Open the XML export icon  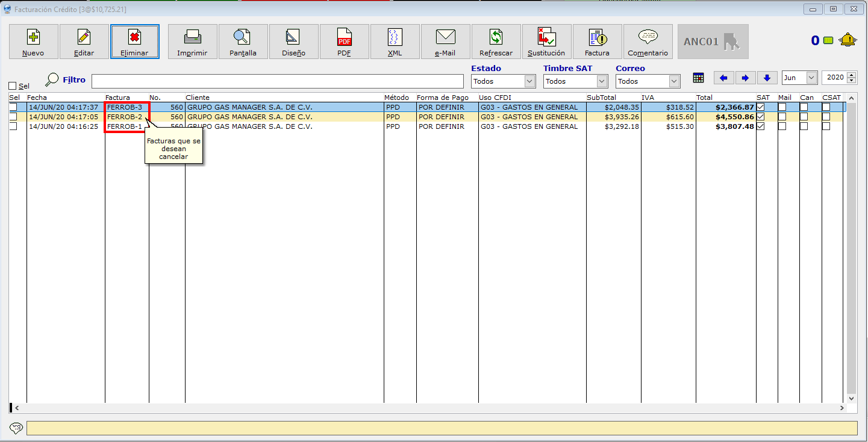click(x=395, y=42)
